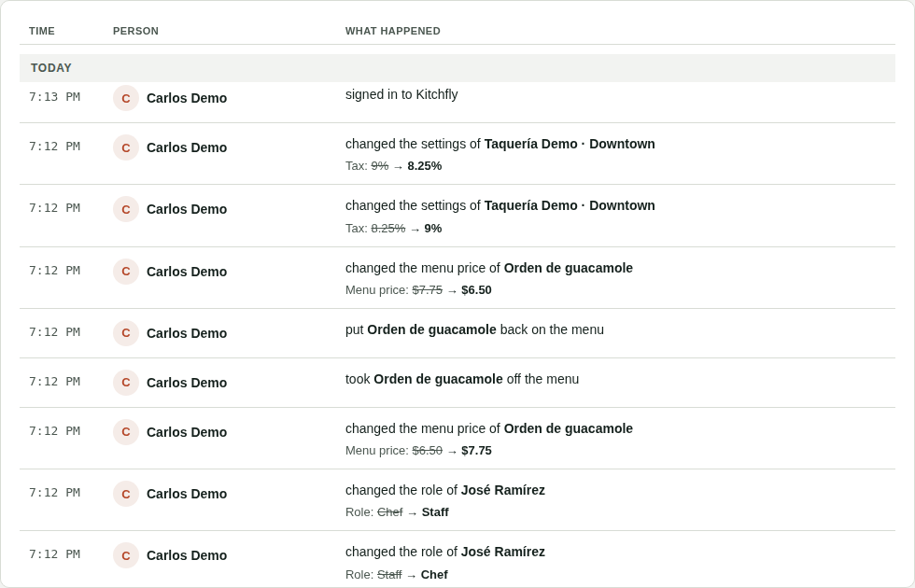
Task: Select the avatar for the $7.75 to $6.50 price change
Action: coord(125,272)
